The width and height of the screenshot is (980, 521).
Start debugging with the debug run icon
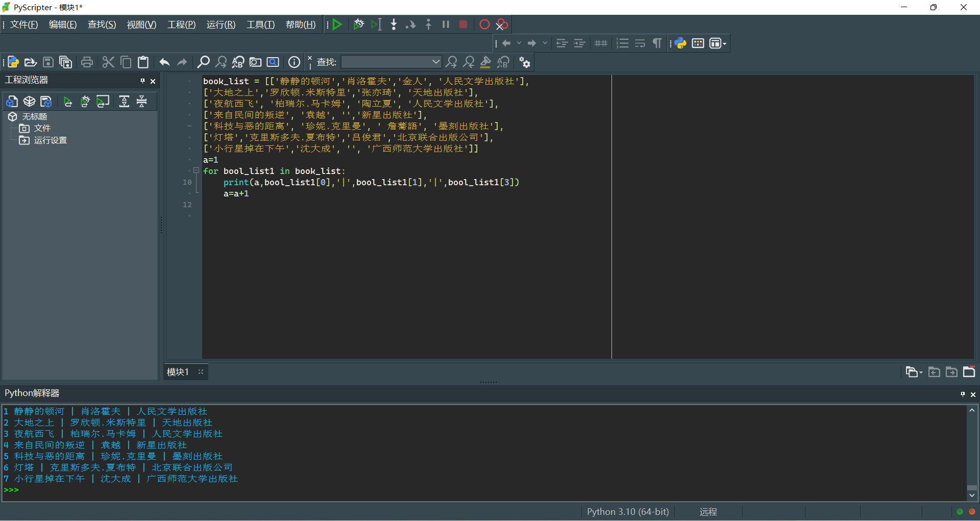click(358, 24)
